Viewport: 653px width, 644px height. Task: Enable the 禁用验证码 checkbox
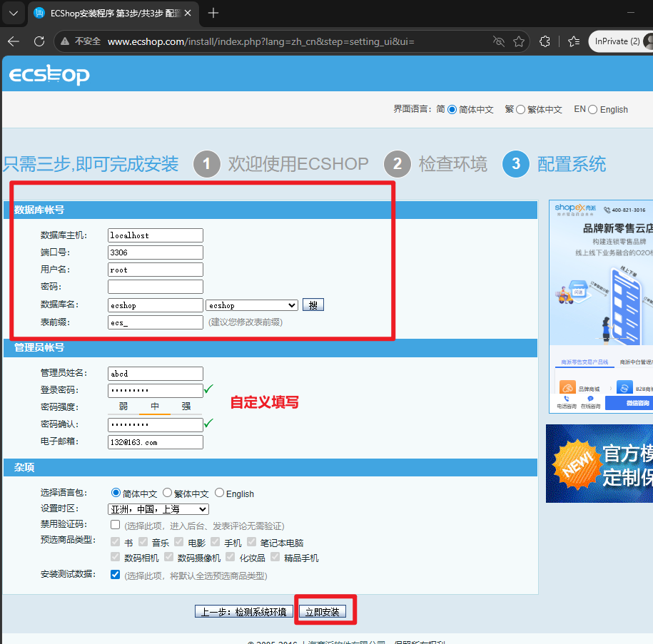tap(116, 524)
